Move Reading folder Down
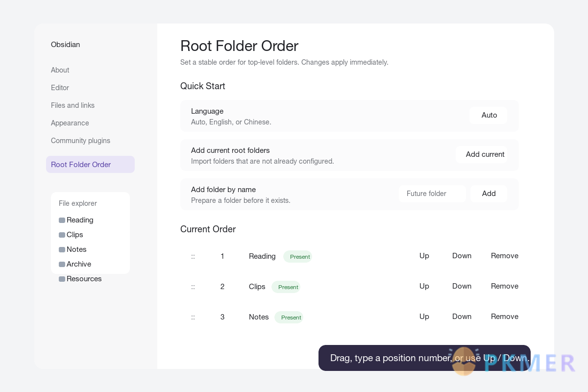The width and height of the screenshot is (588, 392). (x=462, y=256)
